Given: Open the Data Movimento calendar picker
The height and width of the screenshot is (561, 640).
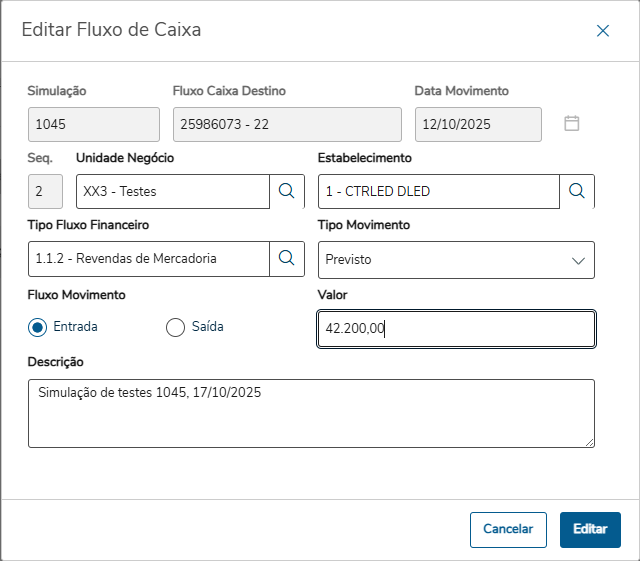Looking at the screenshot, I should point(572,124).
